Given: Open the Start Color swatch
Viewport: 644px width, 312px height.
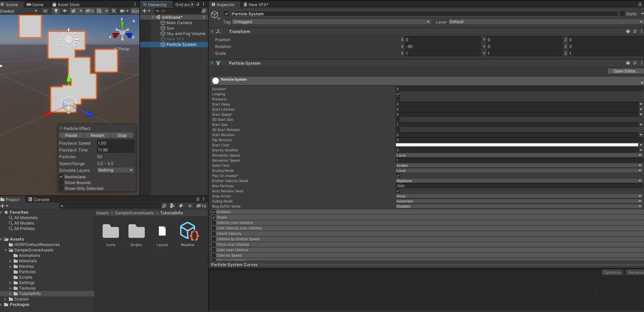Looking at the screenshot, I should click(x=517, y=145).
